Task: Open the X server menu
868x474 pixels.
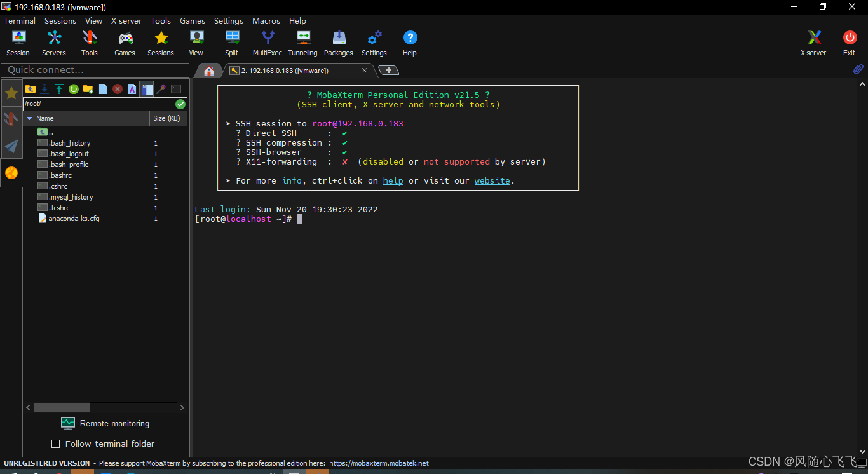Action: 126,20
